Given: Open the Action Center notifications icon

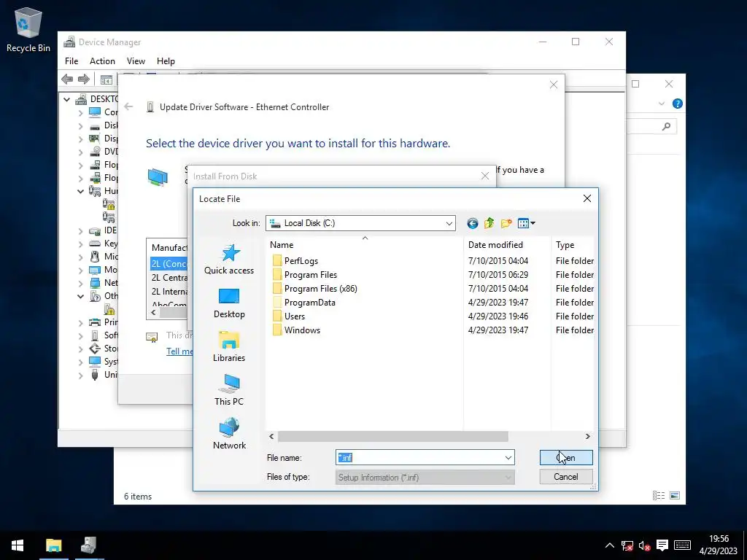Looking at the screenshot, I should 662,545.
